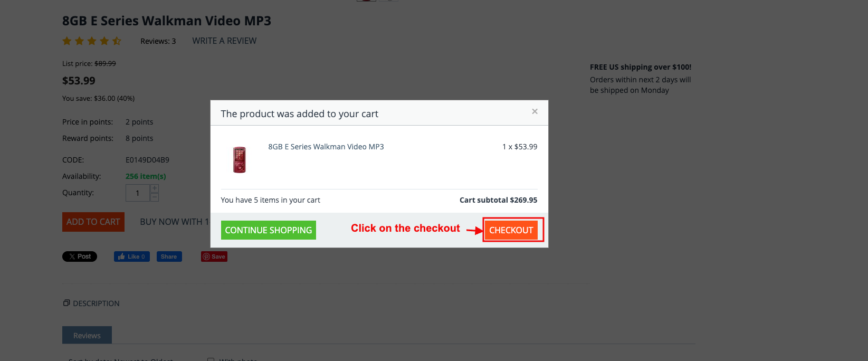The height and width of the screenshot is (361, 868).
Task: Open the Walkman product thumbnail in the popup
Action: (x=240, y=159)
